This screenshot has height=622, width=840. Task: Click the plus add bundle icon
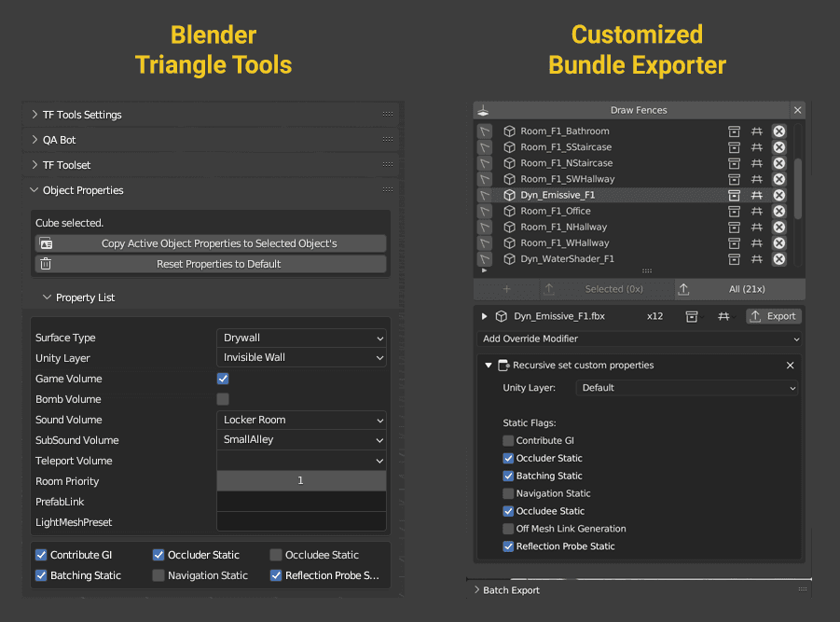pyautogui.click(x=507, y=289)
